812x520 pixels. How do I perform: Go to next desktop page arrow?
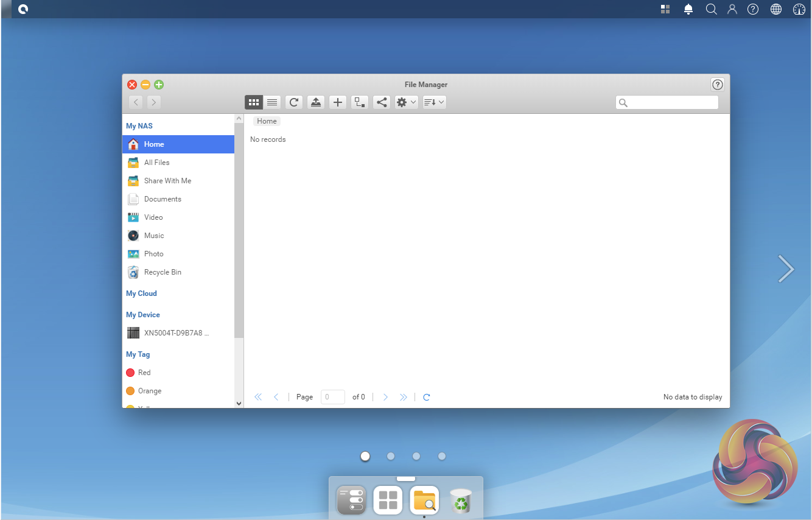(786, 269)
